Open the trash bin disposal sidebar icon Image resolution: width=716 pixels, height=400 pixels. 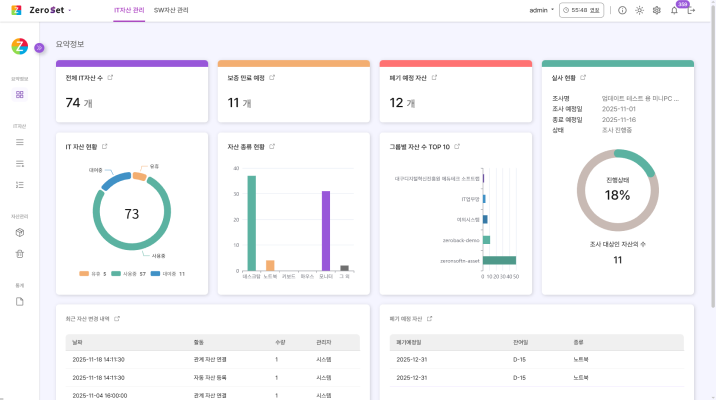20,254
